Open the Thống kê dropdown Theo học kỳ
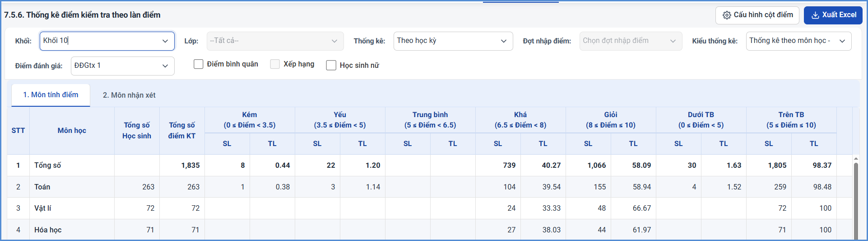Viewport: 868px width, 241px height. [453, 41]
